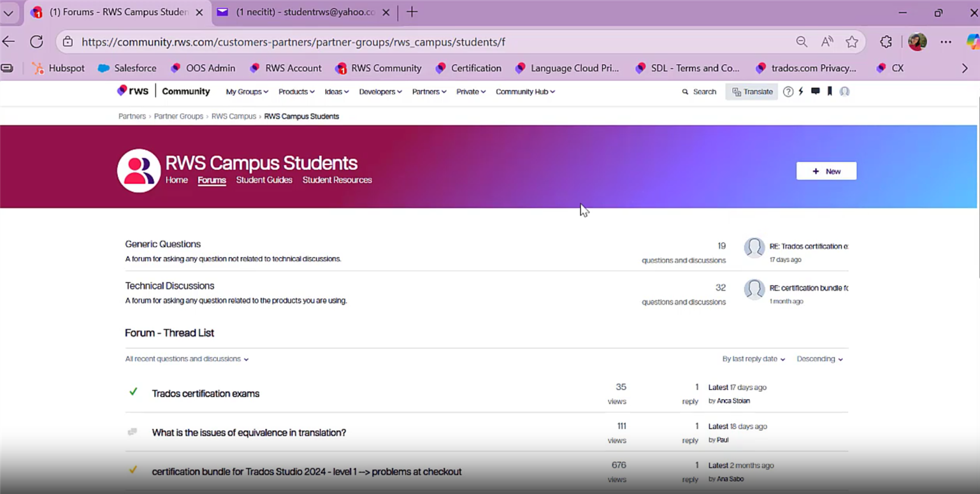The height and width of the screenshot is (494, 980).
Task: Expand the My Groups dropdown menu
Action: pos(247,92)
